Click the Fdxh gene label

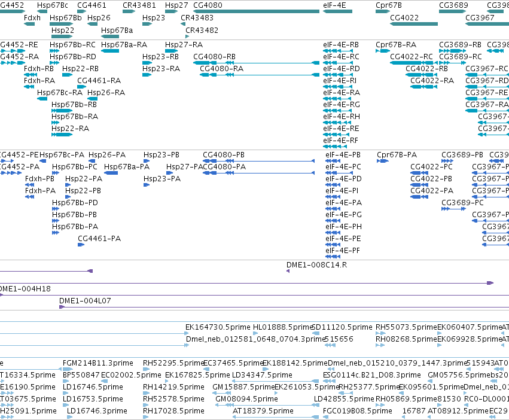(32, 18)
